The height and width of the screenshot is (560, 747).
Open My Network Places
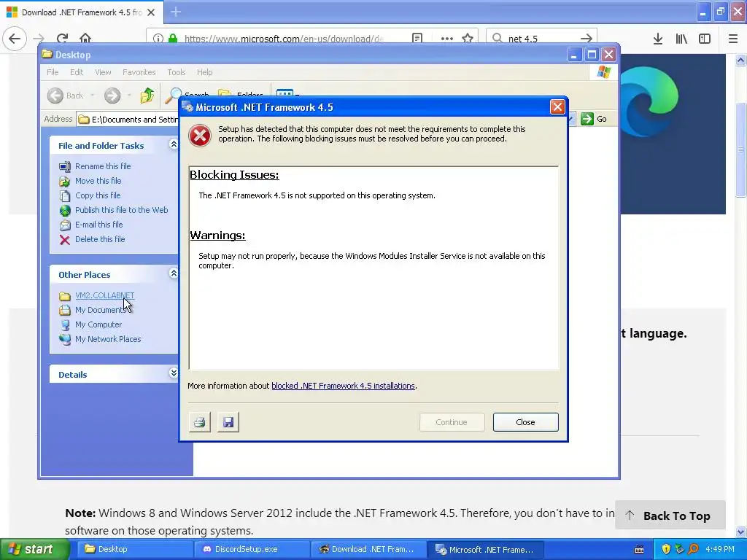click(x=108, y=339)
